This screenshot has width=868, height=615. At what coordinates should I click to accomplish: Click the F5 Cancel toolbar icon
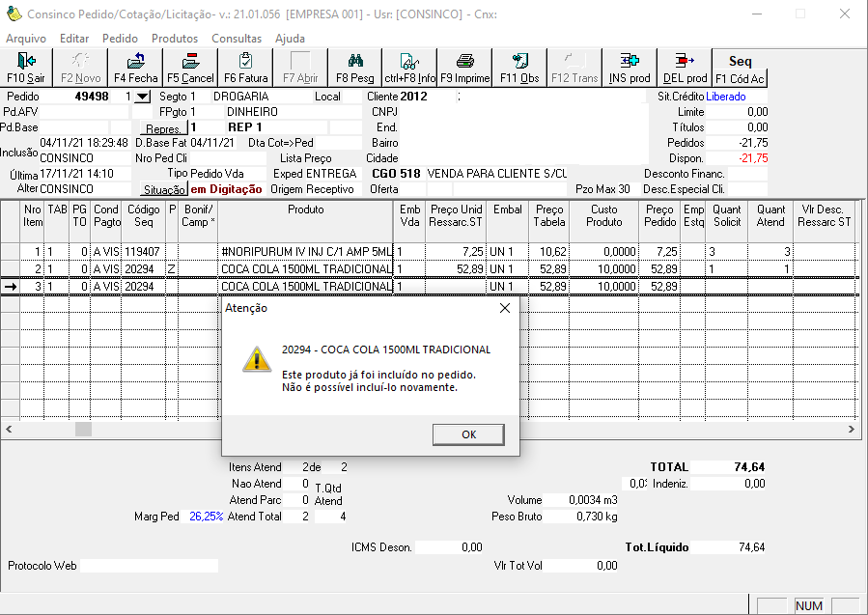tap(190, 60)
